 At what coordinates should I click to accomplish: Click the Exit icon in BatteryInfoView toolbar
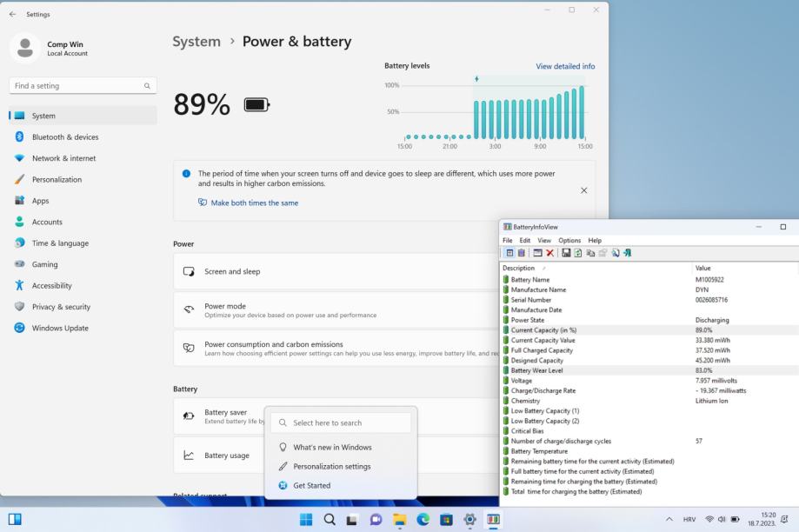point(627,253)
